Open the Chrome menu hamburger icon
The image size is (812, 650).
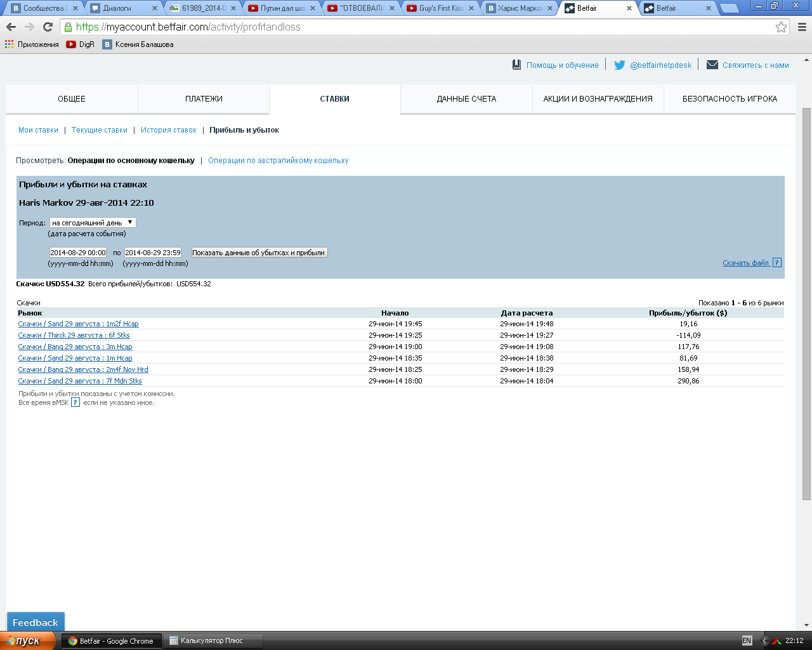click(x=802, y=27)
